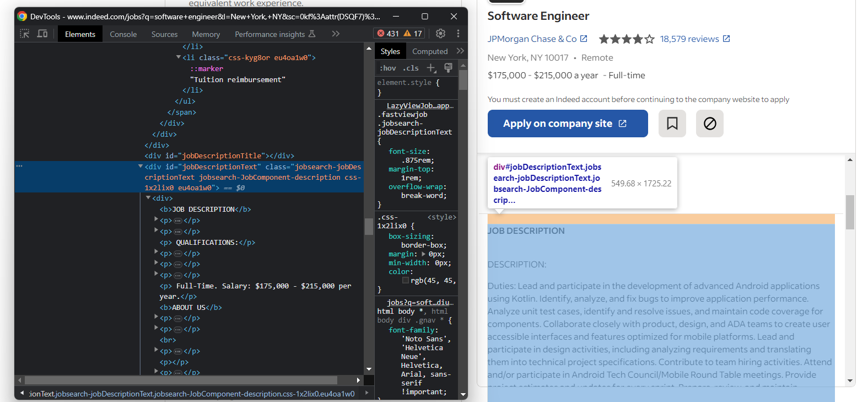Switch to the Console tab
The image size is (868, 402).
(x=123, y=34)
